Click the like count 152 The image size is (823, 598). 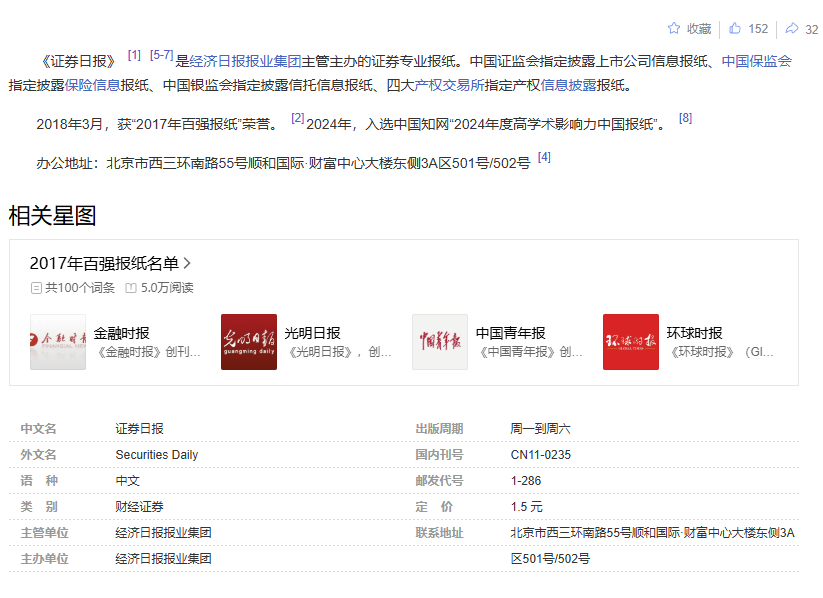point(758,29)
